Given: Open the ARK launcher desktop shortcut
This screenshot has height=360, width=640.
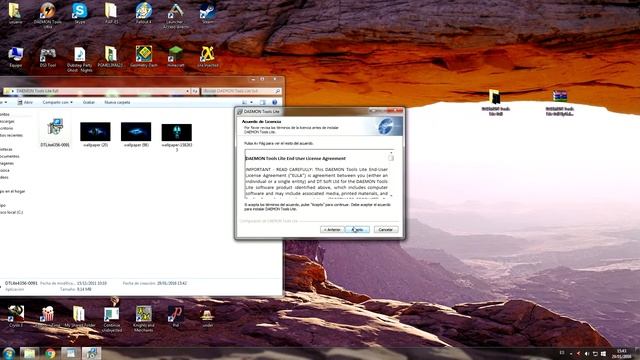Looking at the screenshot, I should pos(176,16).
